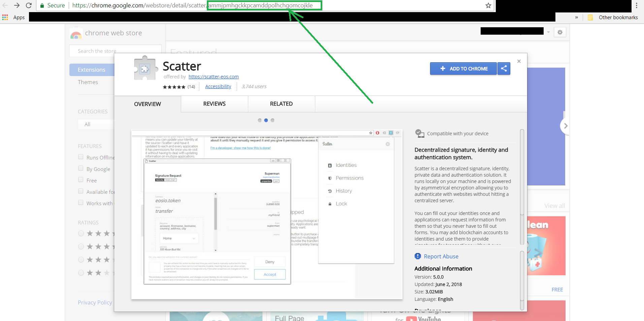The height and width of the screenshot is (321, 644).
Task: Open the All categories dropdown
Action: [96, 124]
